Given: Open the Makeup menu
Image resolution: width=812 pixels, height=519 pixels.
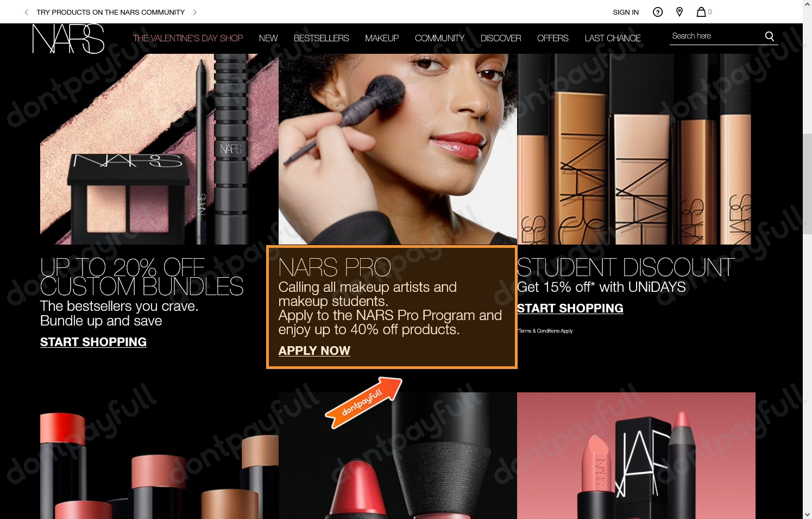Looking at the screenshot, I should [x=382, y=38].
